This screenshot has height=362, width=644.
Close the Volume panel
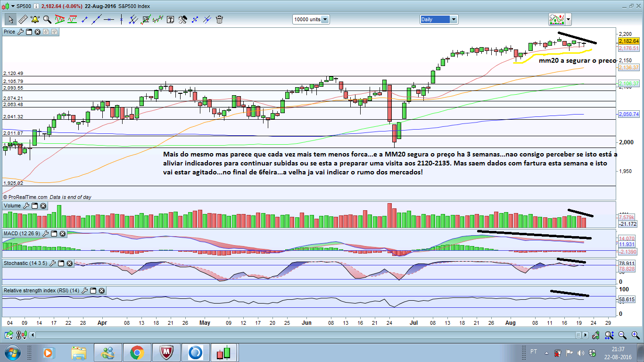43,206
